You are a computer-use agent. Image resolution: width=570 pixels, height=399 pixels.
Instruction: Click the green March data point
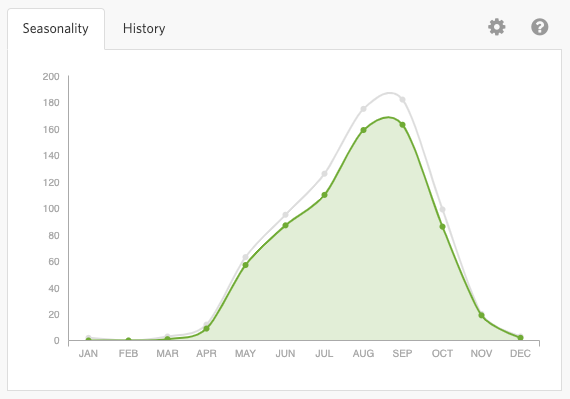tap(168, 339)
